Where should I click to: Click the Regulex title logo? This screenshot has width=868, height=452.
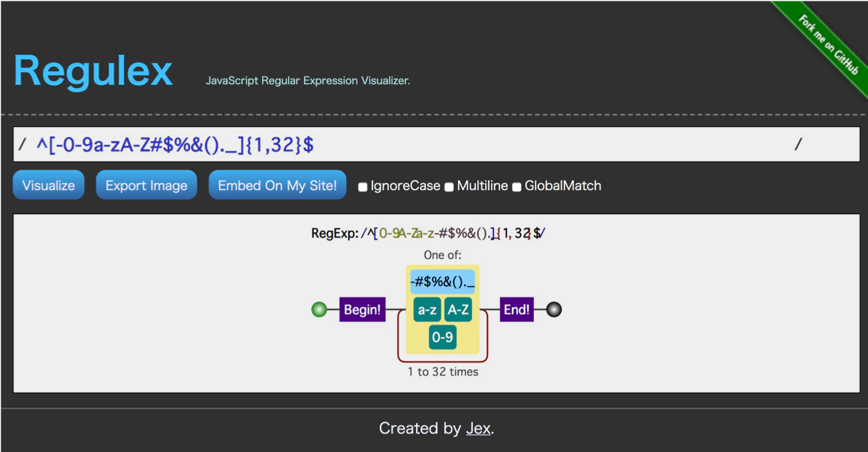93,71
